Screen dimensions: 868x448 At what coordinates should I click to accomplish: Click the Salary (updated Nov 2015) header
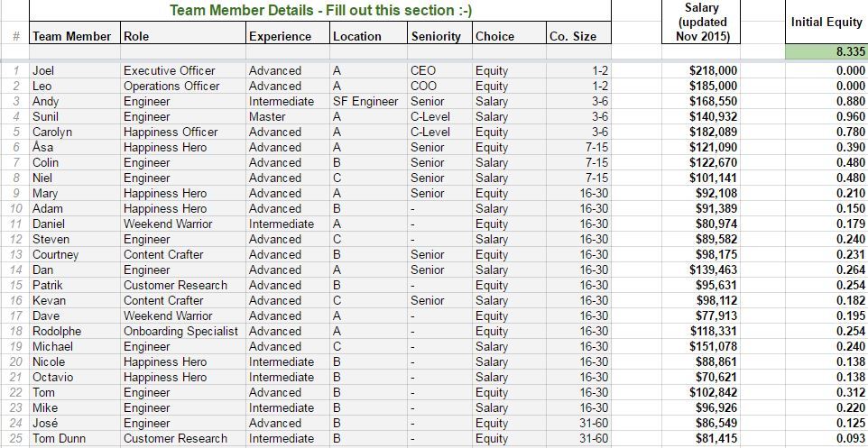pos(701,23)
